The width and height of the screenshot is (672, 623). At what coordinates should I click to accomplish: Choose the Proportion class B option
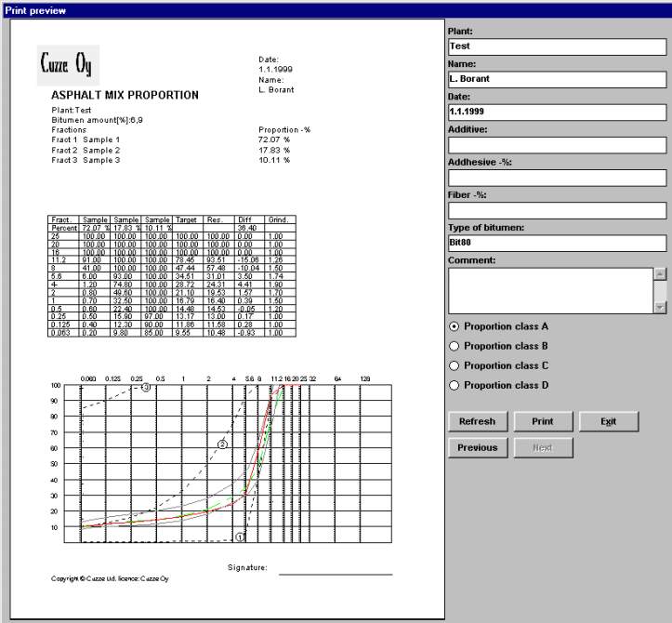[x=454, y=346]
